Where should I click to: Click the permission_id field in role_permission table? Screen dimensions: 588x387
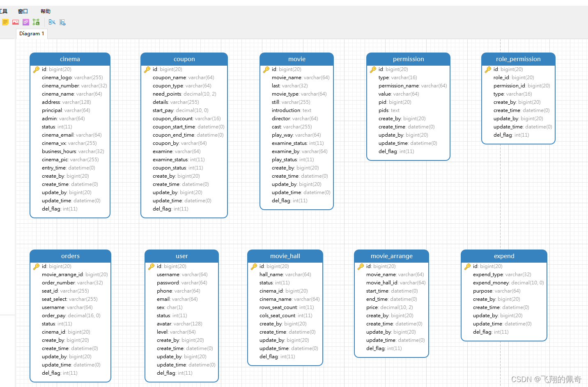pos(521,86)
